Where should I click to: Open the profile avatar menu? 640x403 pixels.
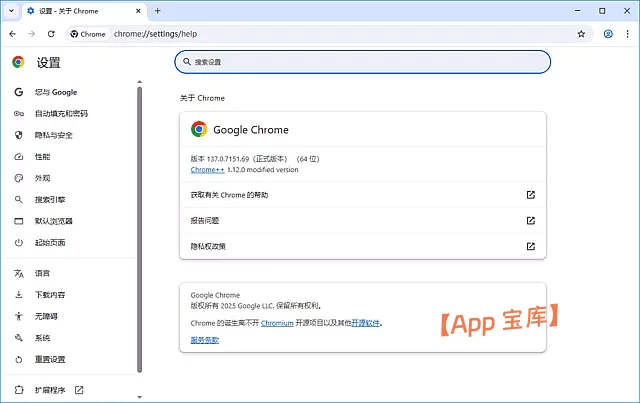[x=608, y=34]
